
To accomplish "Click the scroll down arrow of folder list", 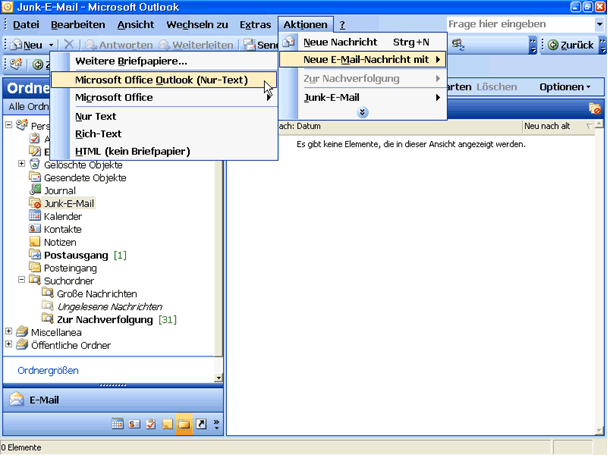I will 219,377.
